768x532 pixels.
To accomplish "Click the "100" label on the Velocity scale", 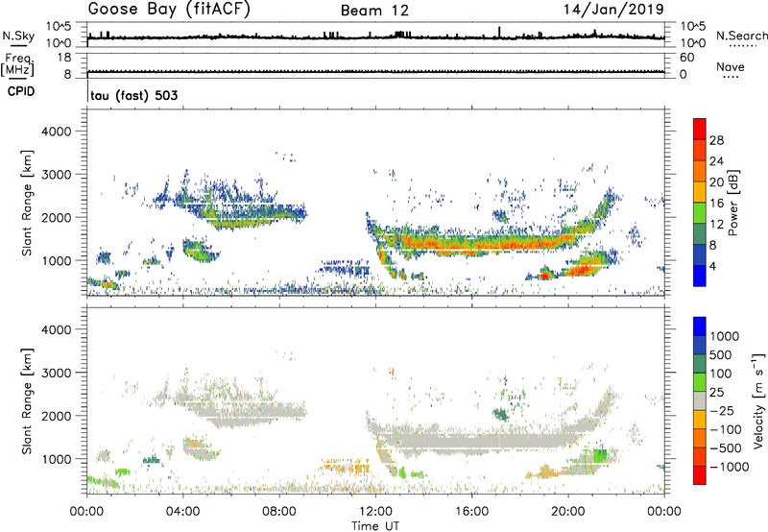I will (x=721, y=374).
